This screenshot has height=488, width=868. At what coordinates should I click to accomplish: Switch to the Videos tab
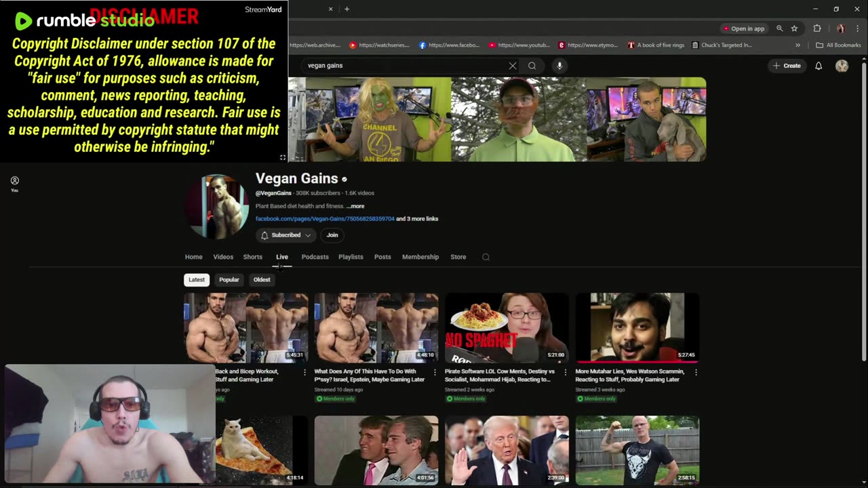(x=223, y=257)
